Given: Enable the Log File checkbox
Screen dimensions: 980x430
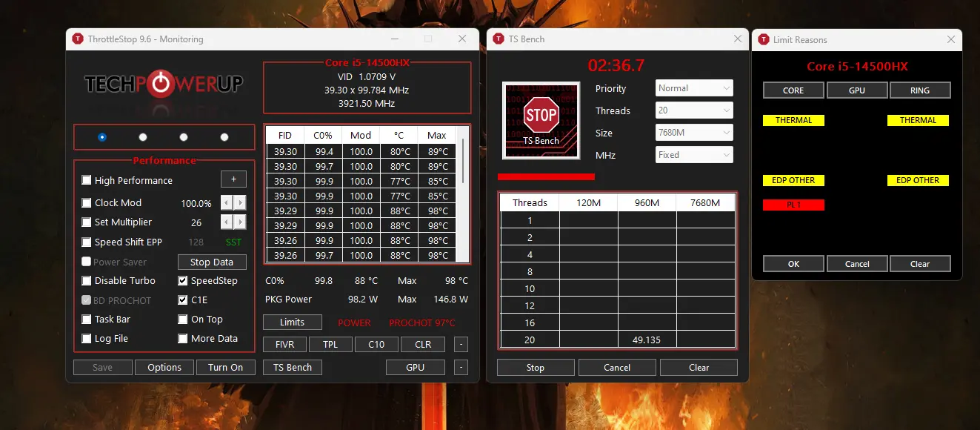Looking at the screenshot, I should click(87, 338).
